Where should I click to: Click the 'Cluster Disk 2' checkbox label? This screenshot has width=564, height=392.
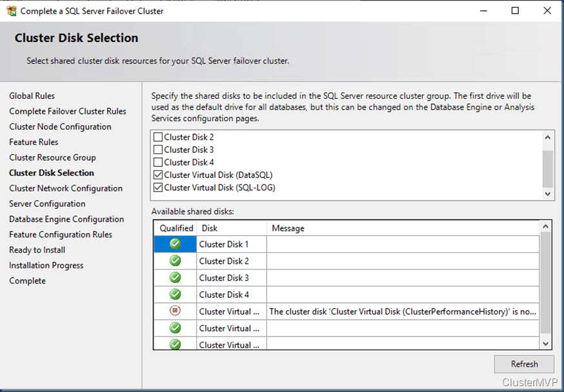point(189,137)
